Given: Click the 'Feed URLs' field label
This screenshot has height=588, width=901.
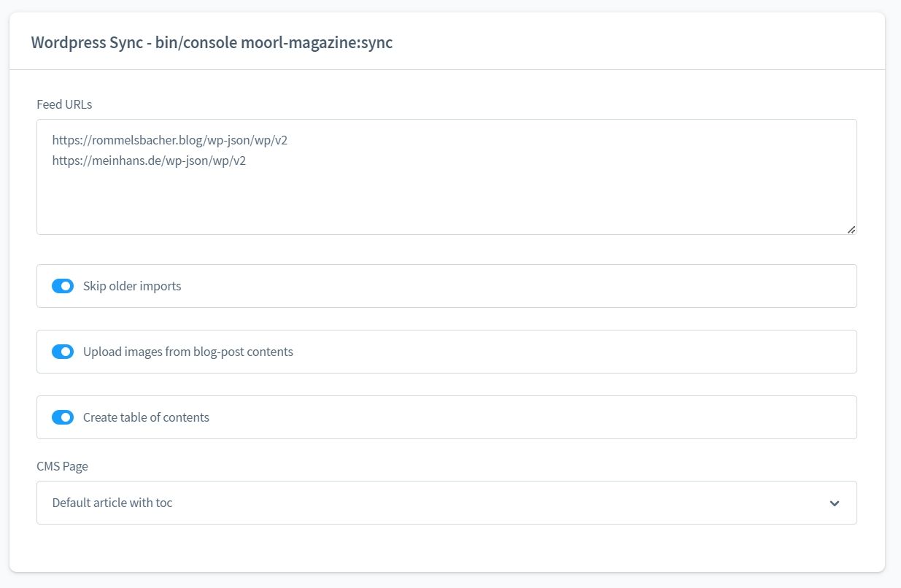Looking at the screenshot, I should (65, 104).
